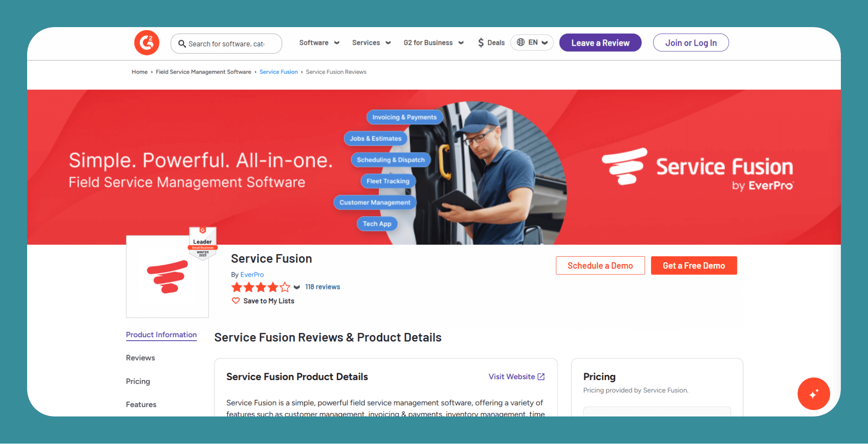
Task: Click the globe language icon
Action: (521, 42)
